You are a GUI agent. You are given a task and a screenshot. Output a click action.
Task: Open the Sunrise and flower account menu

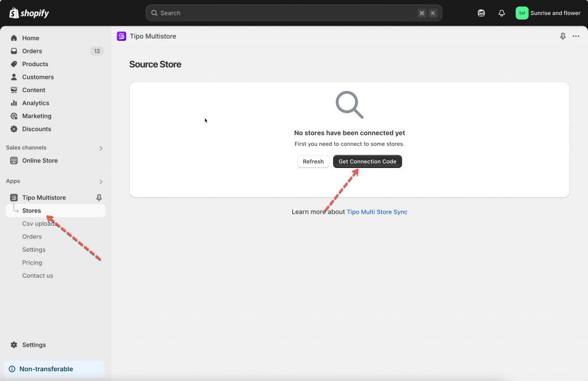[x=548, y=13]
